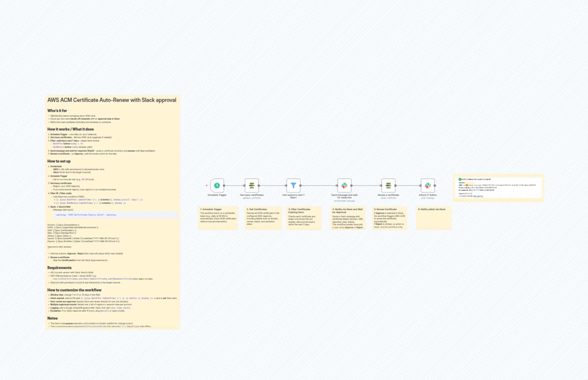Select the '1. Schedule Trigger' sticky note
Screen dimensions: 588x380
coord(218,218)
